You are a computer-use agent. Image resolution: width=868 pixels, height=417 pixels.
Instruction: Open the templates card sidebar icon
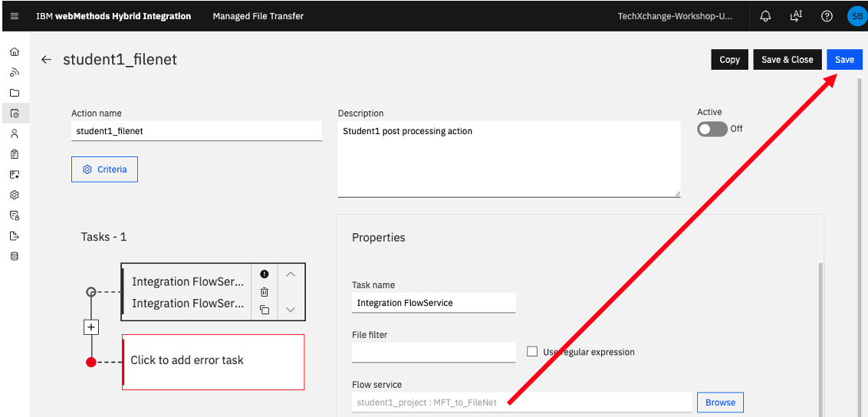point(15,174)
